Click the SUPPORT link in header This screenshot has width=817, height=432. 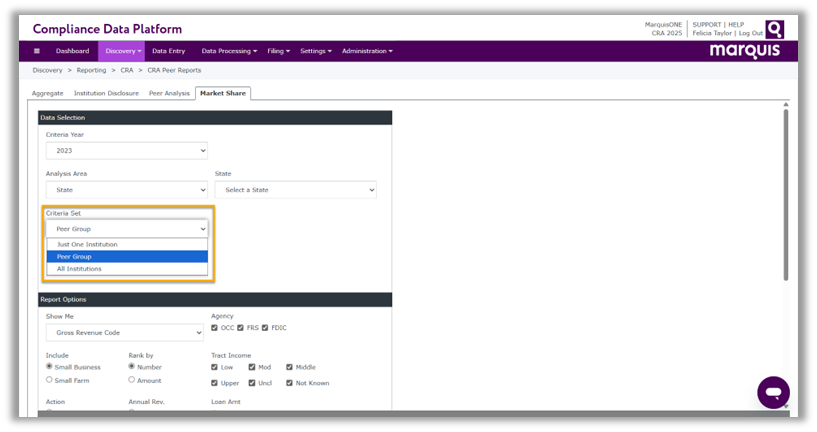click(x=706, y=24)
